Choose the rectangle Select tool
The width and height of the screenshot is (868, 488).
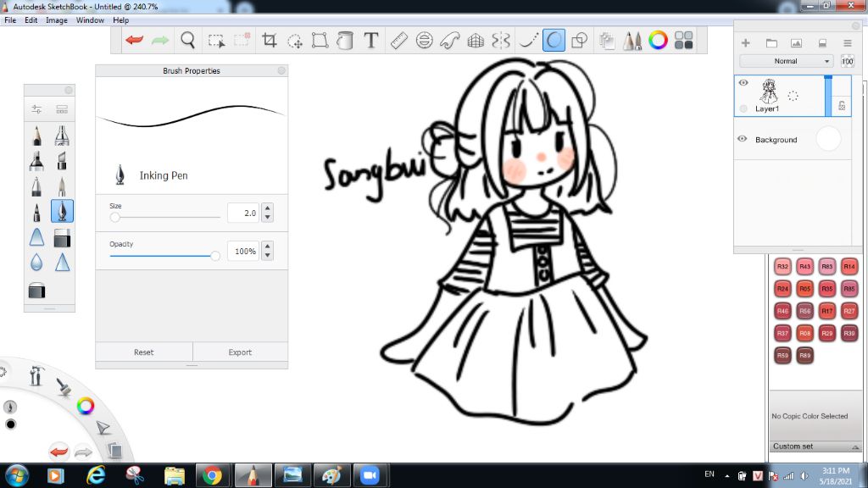[216, 41]
